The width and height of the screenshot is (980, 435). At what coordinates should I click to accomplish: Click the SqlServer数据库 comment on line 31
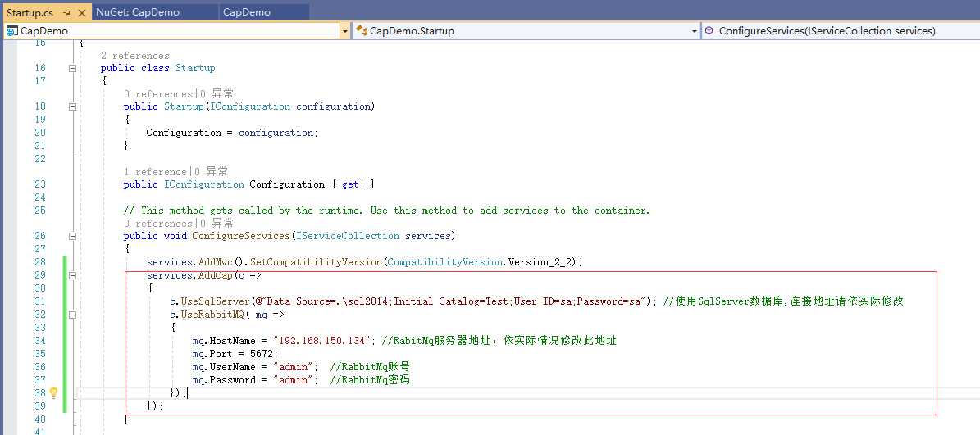click(x=784, y=301)
